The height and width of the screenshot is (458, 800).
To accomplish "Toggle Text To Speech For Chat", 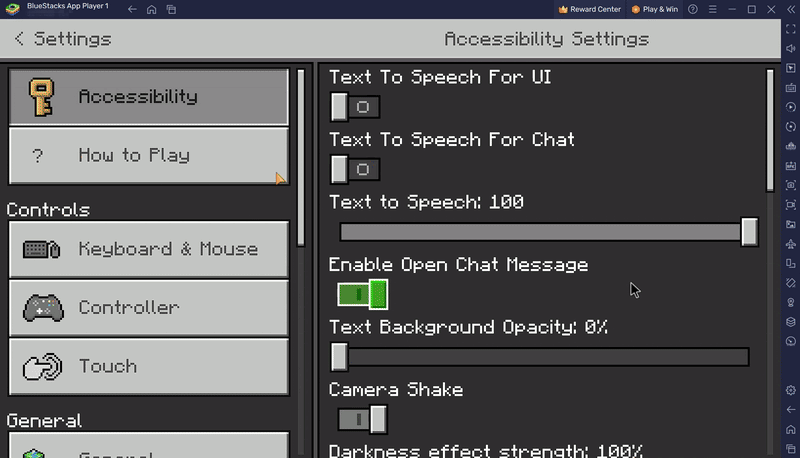I will click(355, 169).
